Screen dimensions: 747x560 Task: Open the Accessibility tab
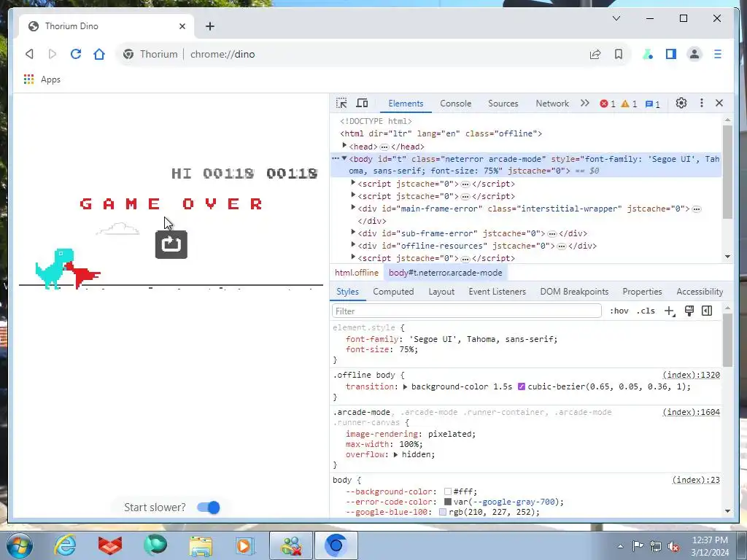[700, 292]
